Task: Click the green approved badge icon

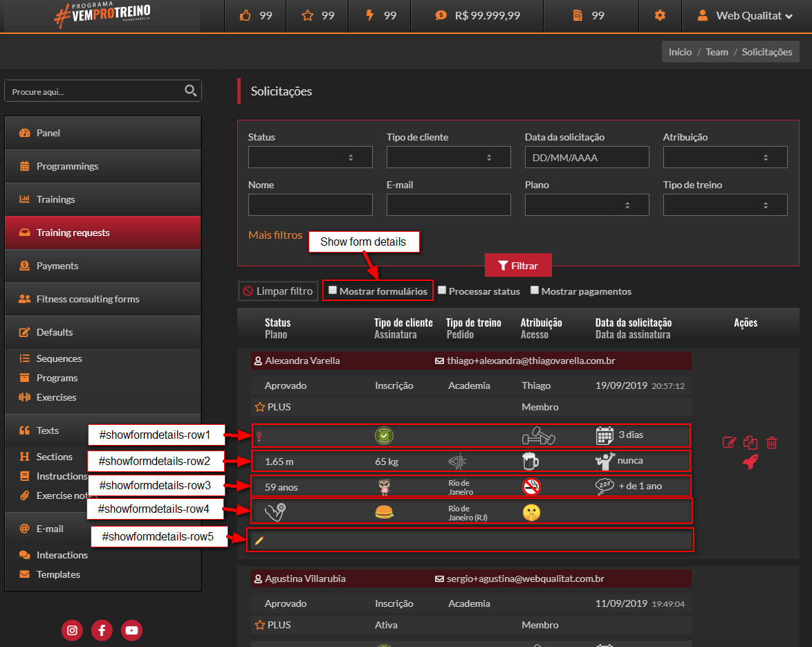Action: tap(384, 436)
